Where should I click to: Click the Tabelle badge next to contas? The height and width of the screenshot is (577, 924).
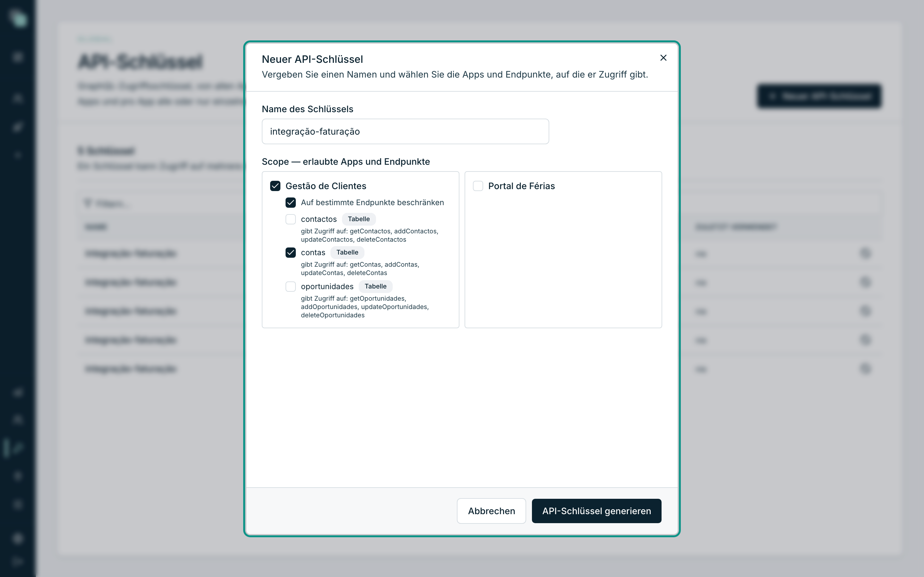[x=347, y=252]
